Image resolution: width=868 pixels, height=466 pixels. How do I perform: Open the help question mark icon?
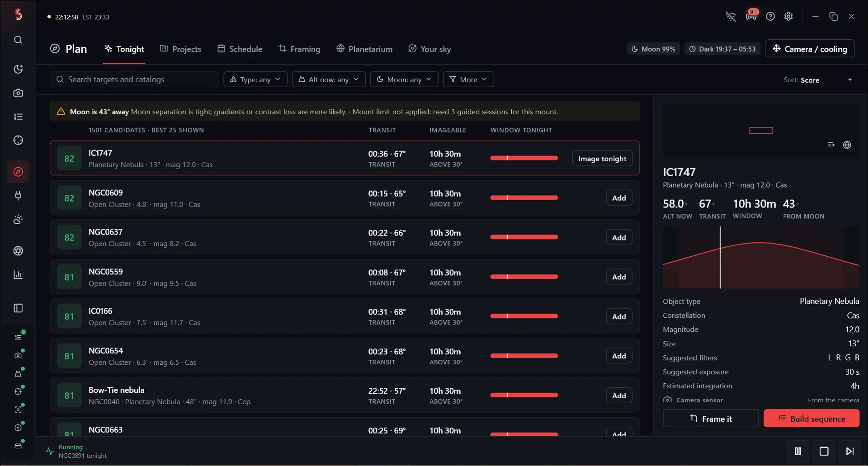point(770,17)
